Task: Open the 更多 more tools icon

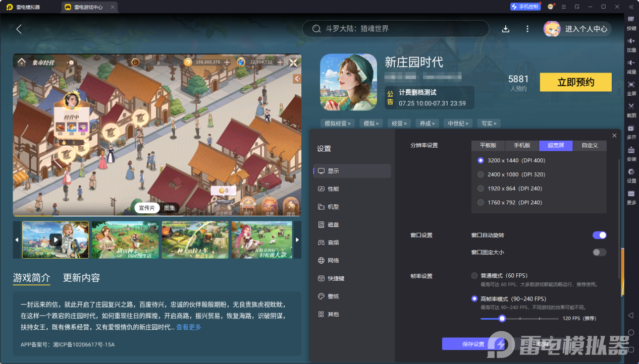Action: (631, 194)
